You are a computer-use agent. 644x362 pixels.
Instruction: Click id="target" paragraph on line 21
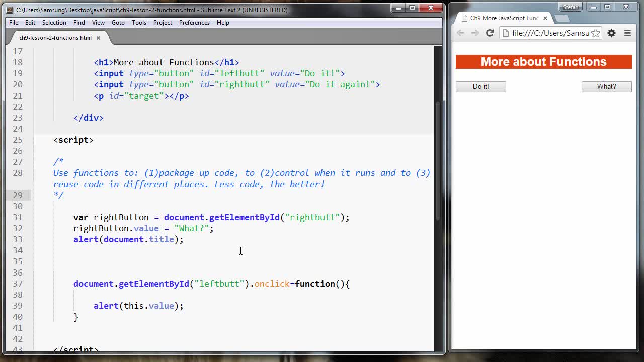[x=136, y=96]
